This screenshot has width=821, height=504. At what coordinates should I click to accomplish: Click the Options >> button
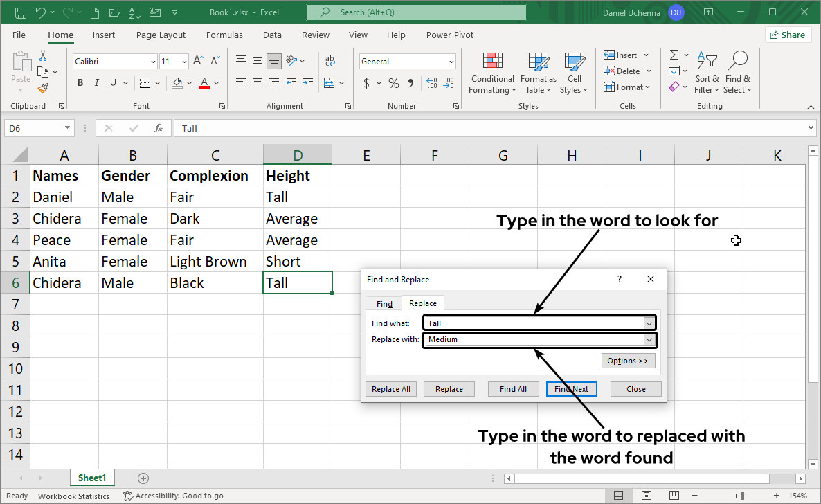click(628, 361)
